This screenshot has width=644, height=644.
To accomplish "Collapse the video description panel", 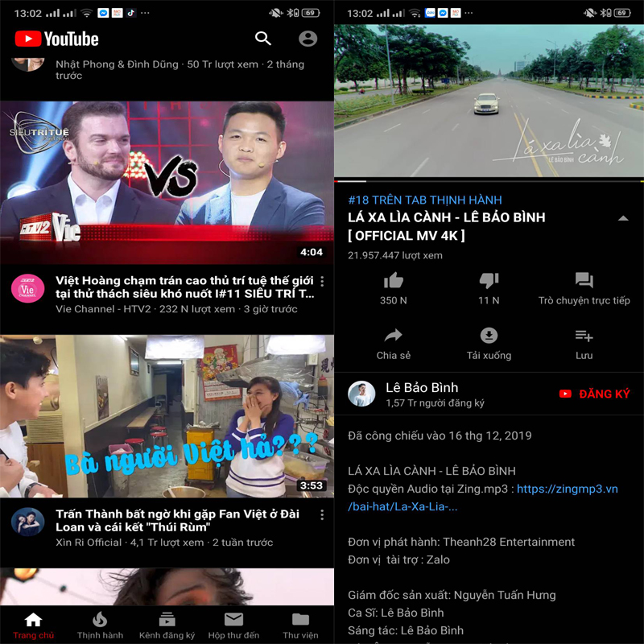I will (x=621, y=217).
